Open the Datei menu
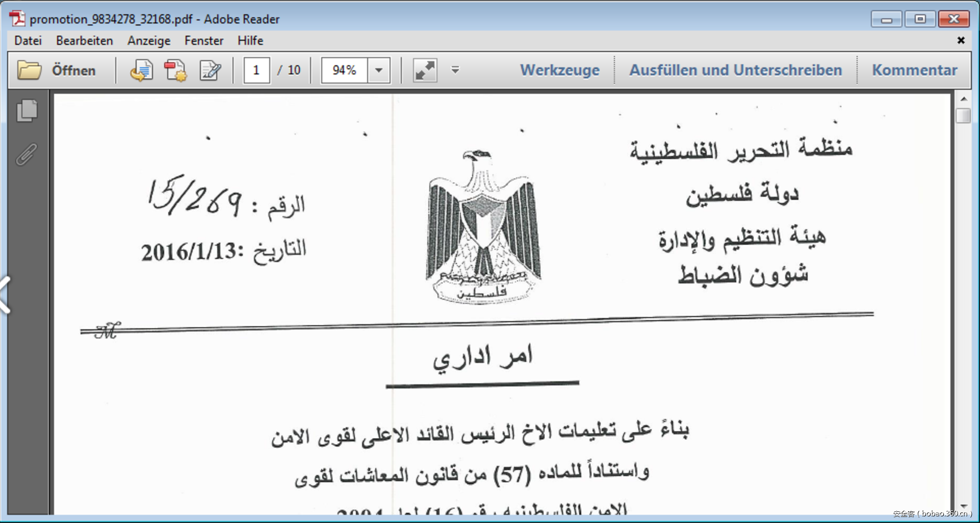Viewport: 980px width, 523px height. pos(28,41)
